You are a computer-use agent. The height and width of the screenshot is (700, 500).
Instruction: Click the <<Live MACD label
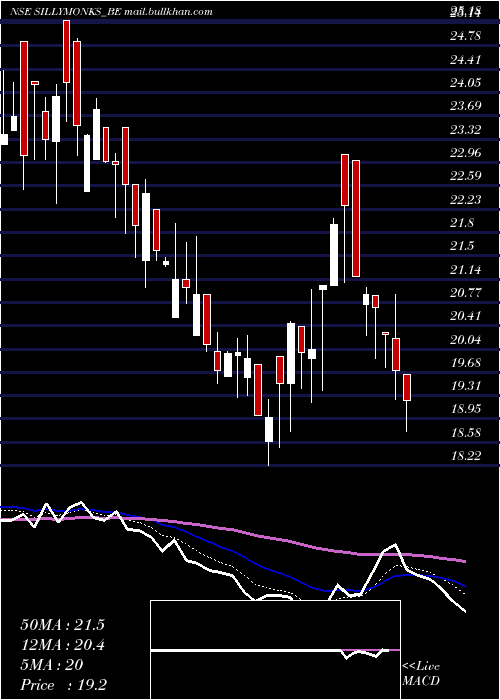tap(421, 674)
